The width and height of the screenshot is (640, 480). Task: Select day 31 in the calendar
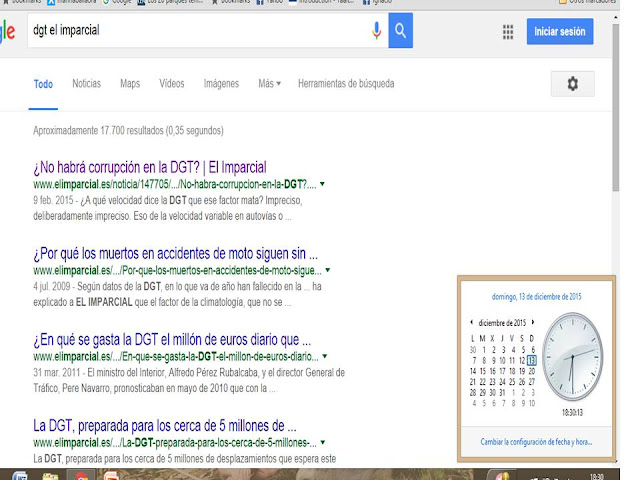(502, 393)
